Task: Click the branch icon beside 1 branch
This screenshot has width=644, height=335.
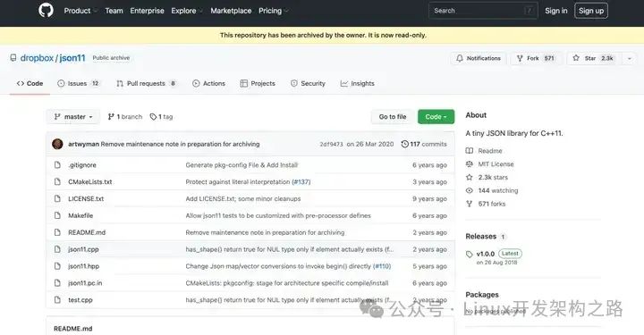Action: tap(111, 116)
